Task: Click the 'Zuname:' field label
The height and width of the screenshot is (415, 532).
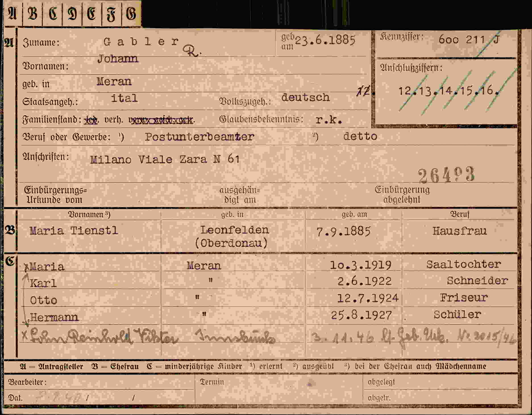Action: click(41, 43)
